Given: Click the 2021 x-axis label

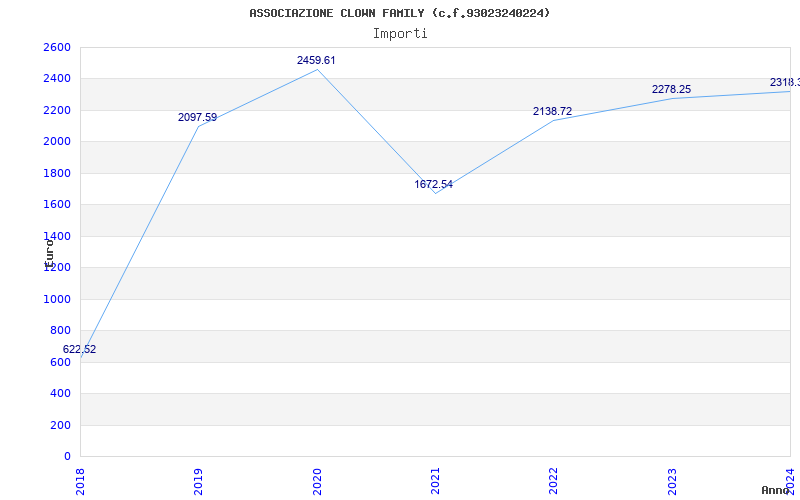Looking at the screenshot, I should click(435, 481).
